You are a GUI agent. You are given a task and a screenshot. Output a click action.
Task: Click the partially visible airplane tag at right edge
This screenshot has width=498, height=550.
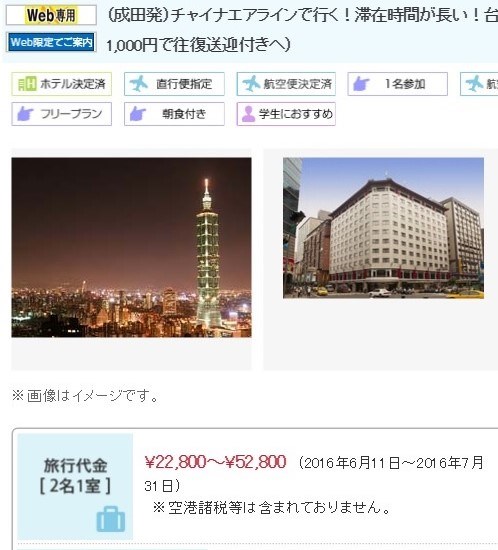[479, 84]
